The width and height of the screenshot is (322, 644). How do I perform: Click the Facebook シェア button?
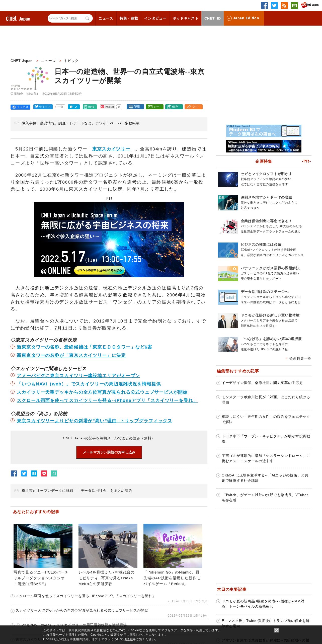click(20, 107)
